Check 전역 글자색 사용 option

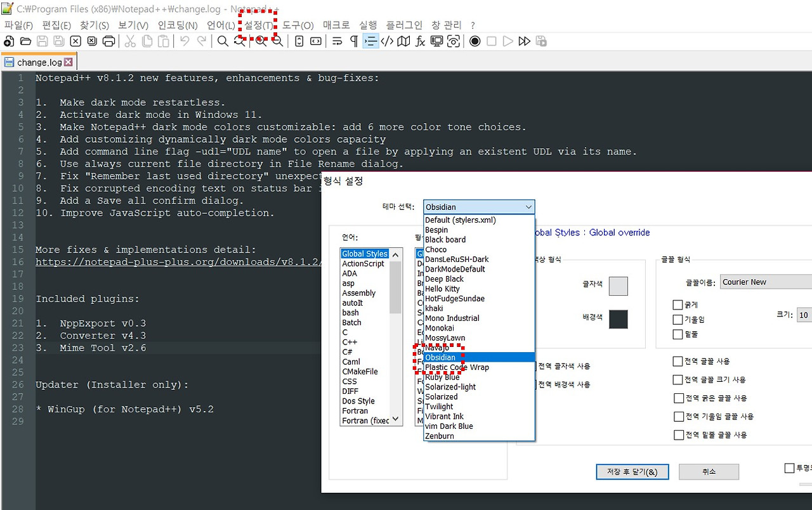coord(564,366)
